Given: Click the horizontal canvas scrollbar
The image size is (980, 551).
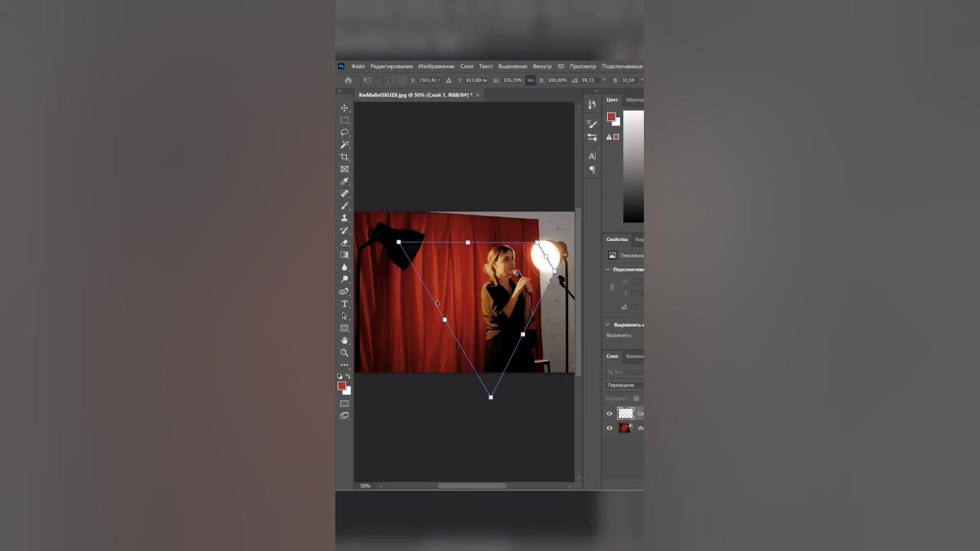Looking at the screenshot, I should (472, 486).
